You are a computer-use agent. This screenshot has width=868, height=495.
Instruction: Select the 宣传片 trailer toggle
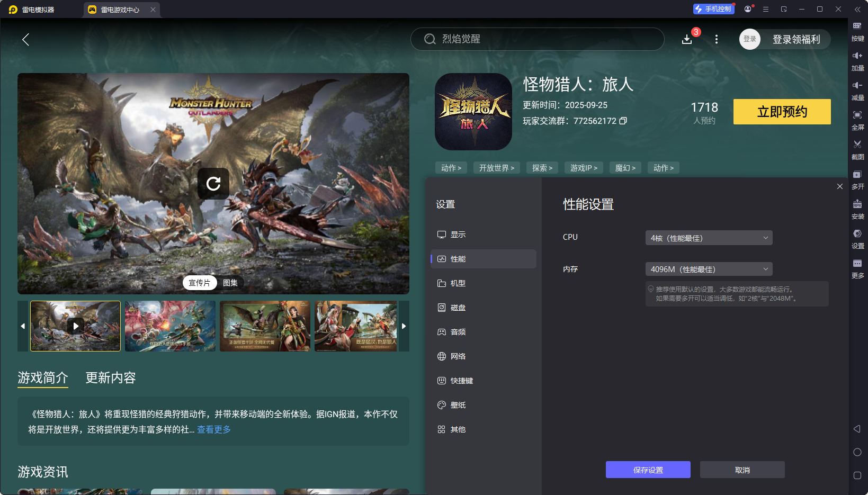point(200,283)
